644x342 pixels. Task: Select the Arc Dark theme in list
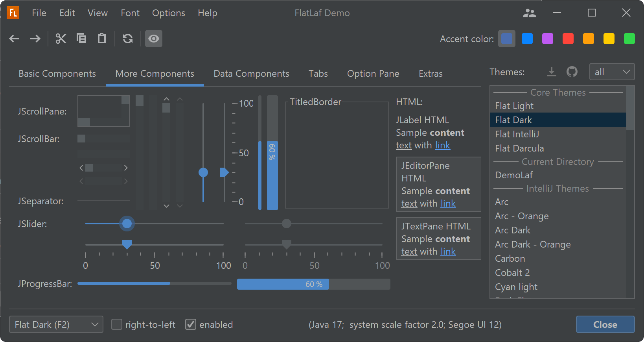513,230
